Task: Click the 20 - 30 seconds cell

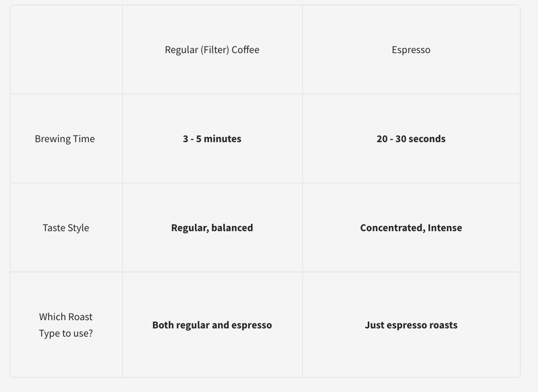Action: 411,139
